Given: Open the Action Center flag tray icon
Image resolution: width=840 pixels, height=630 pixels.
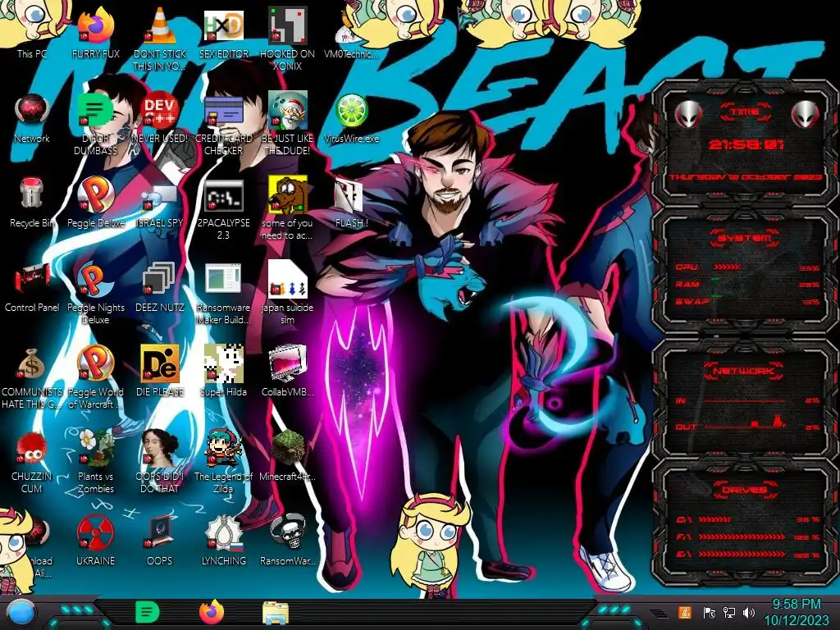Looking at the screenshot, I should (710, 612).
